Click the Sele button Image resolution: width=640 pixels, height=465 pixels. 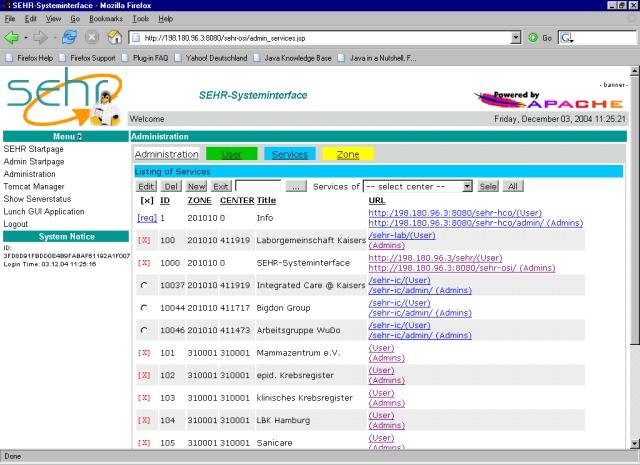[488, 187]
